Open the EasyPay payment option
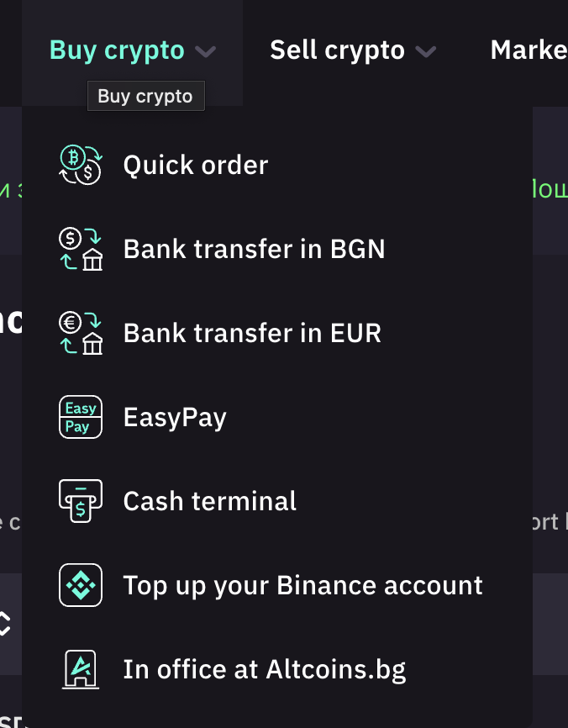 tap(175, 417)
